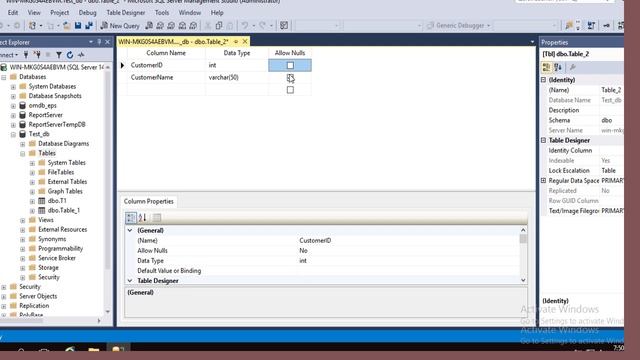Image resolution: width=640 pixels, height=360 pixels.
Task: Open the Project menu
Action: coord(60,13)
